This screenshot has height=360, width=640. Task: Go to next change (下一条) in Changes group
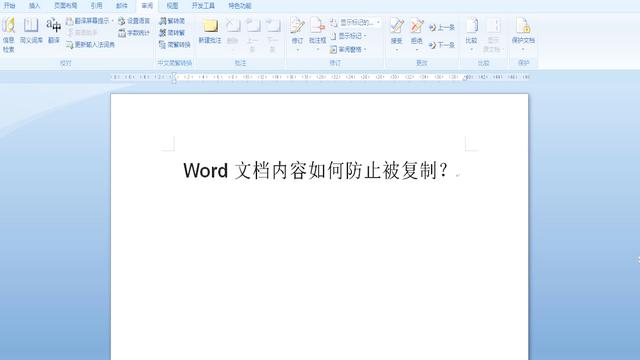click(x=442, y=45)
